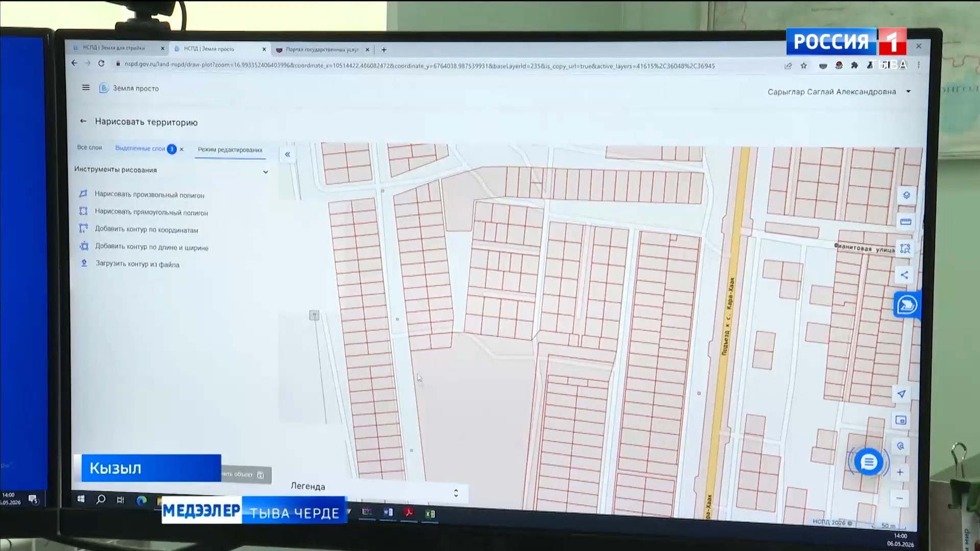
Task: Click the Фианитовая улица street label
Action: coord(864,248)
